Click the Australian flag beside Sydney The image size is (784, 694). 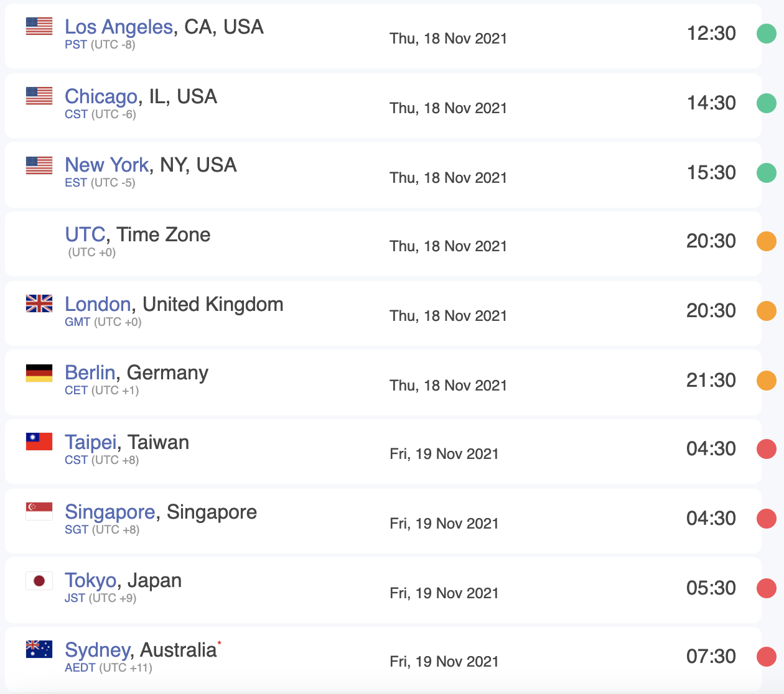coord(39,649)
